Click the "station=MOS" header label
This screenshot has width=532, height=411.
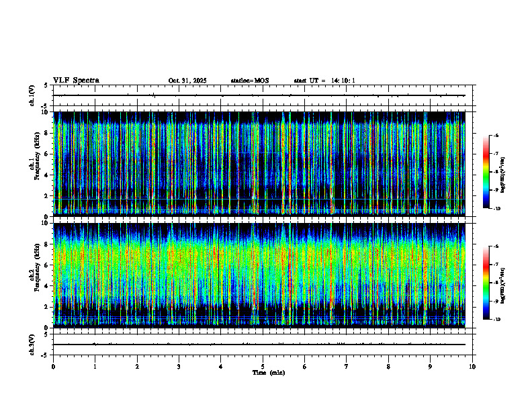click(x=250, y=81)
